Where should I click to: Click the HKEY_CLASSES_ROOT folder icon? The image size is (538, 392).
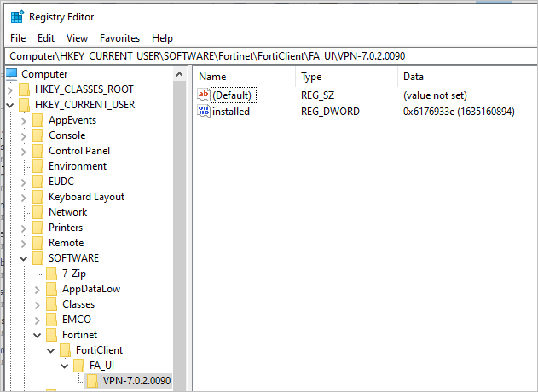click(25, 89)
